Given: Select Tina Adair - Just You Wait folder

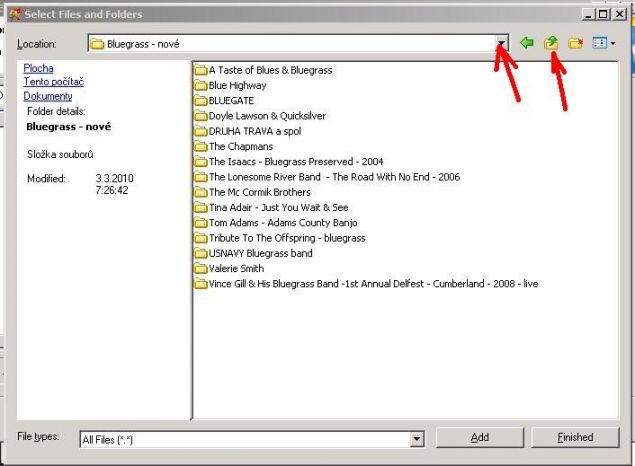Looking at the screenshot, I should 271,207.
